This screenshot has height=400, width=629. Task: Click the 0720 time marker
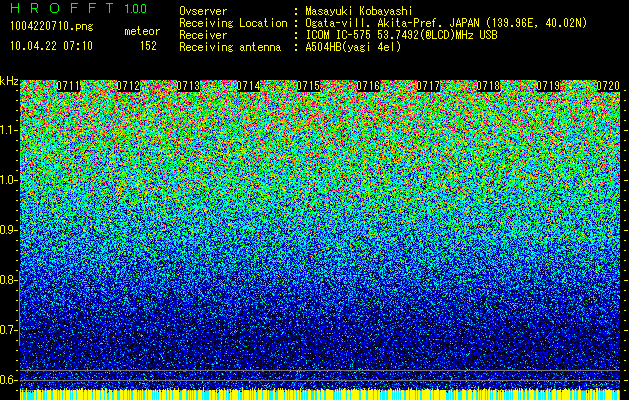click(x=608, y=86)
